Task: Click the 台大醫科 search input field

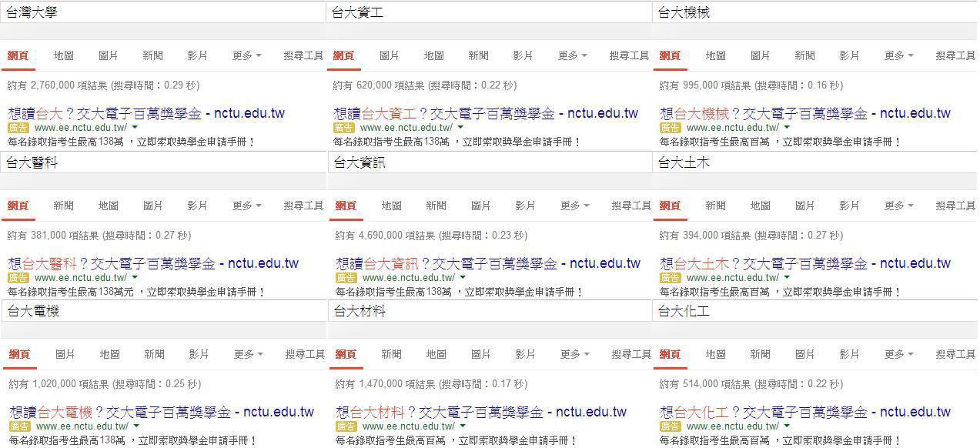Action: tap(162, 162)
